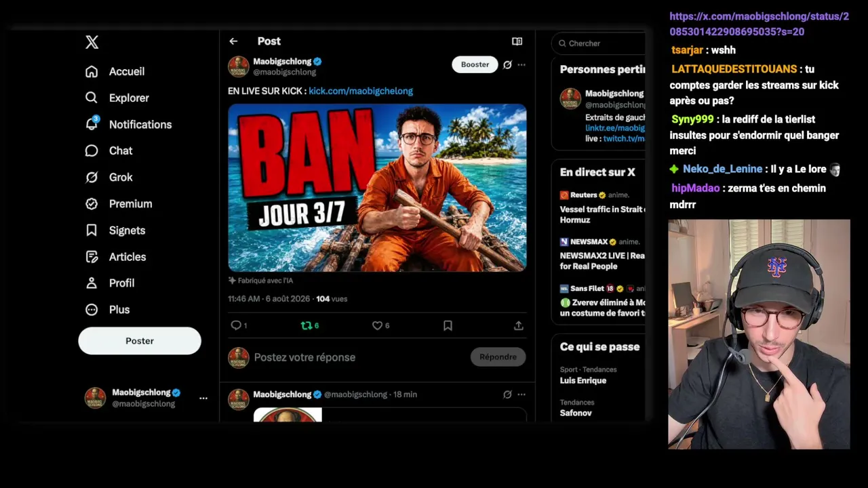Click the reply icon under the post
This screenshot has height=488, width=868.
click(x=236, y=325)
